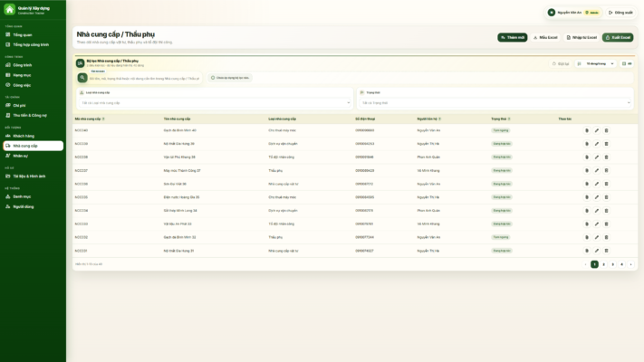Click the Thêm mới button

[x=512, y=37]
